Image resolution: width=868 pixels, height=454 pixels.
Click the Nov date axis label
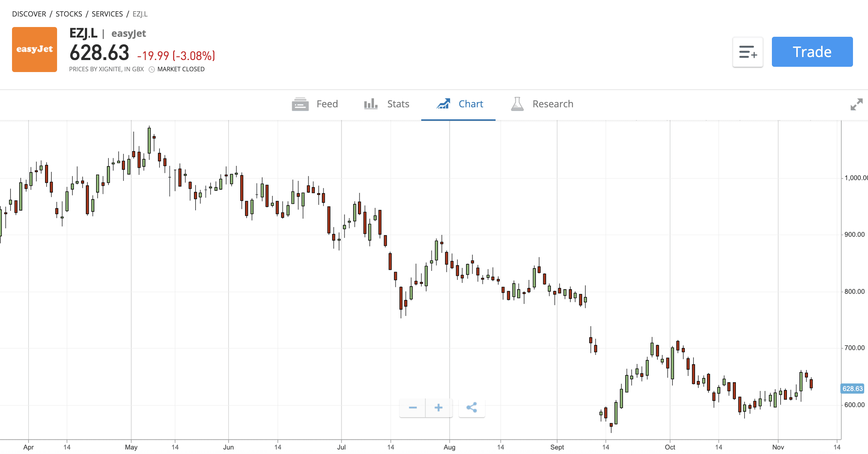[778, 447]
